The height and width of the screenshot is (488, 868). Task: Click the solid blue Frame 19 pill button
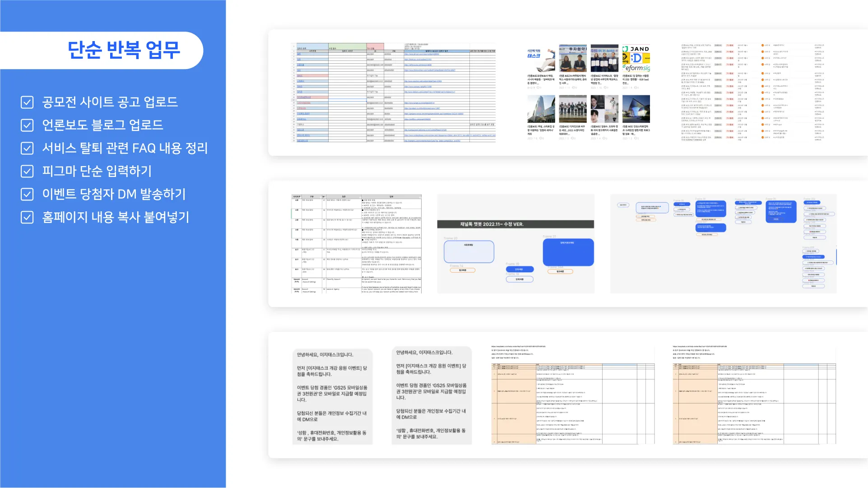tap(520, 270)
